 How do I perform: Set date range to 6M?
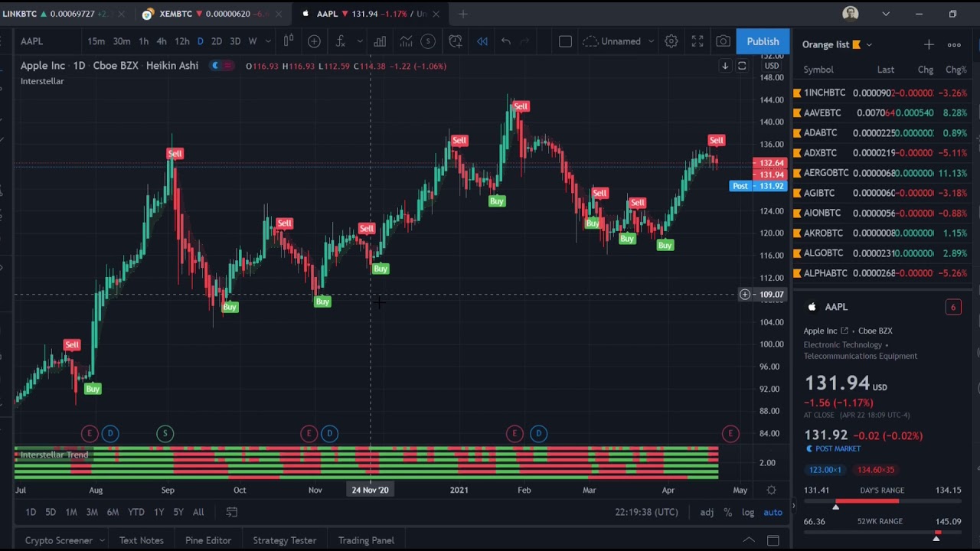tap(113, 512)
